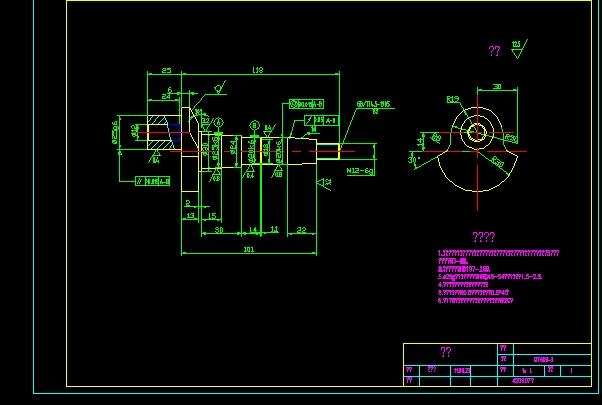Screen dimensions: 602x405
Task: Select the R19 radius label
Action: [453, 99]
